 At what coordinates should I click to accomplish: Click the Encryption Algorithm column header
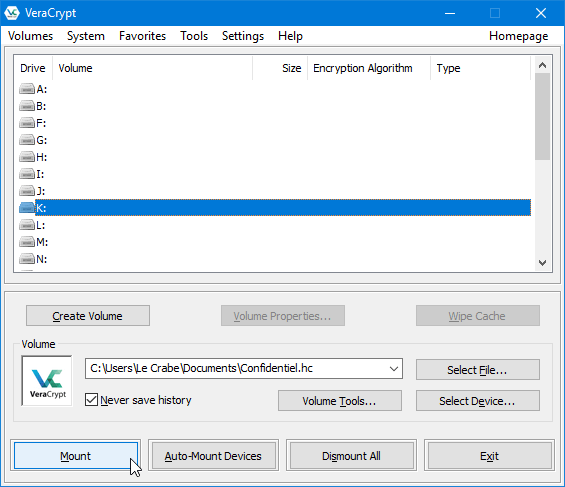tap(369, 68)
